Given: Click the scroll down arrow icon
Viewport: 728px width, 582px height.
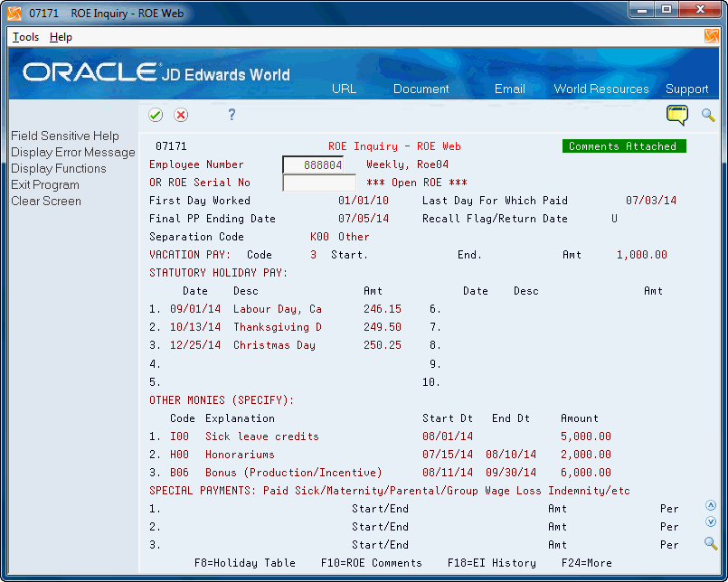Looking at the screenshot, I should coord(710,521).
